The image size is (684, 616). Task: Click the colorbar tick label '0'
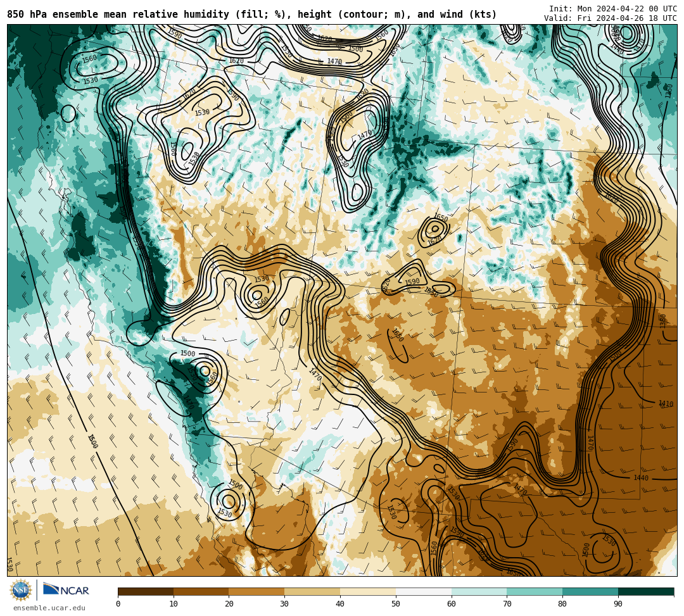click(x=118, y=604)
